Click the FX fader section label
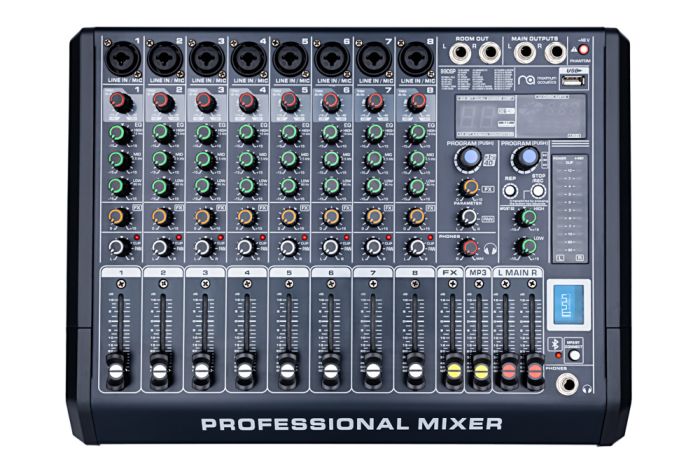 [x=451, y=272]
